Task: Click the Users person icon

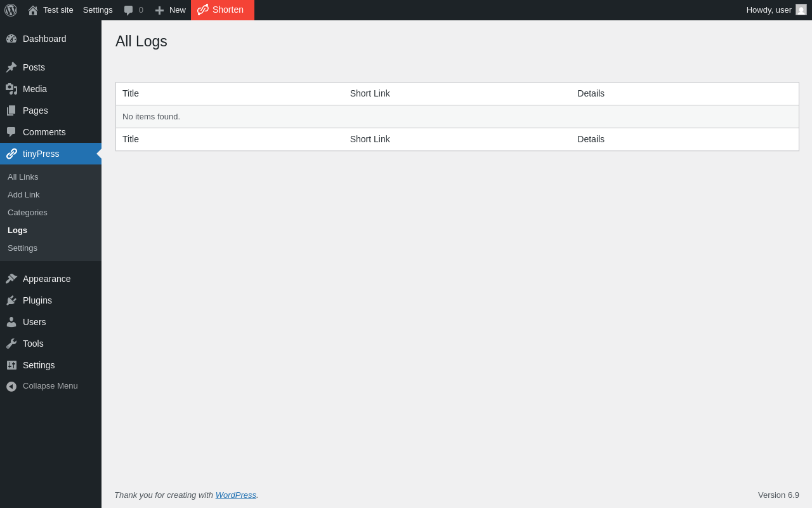Action: [11, 322]
